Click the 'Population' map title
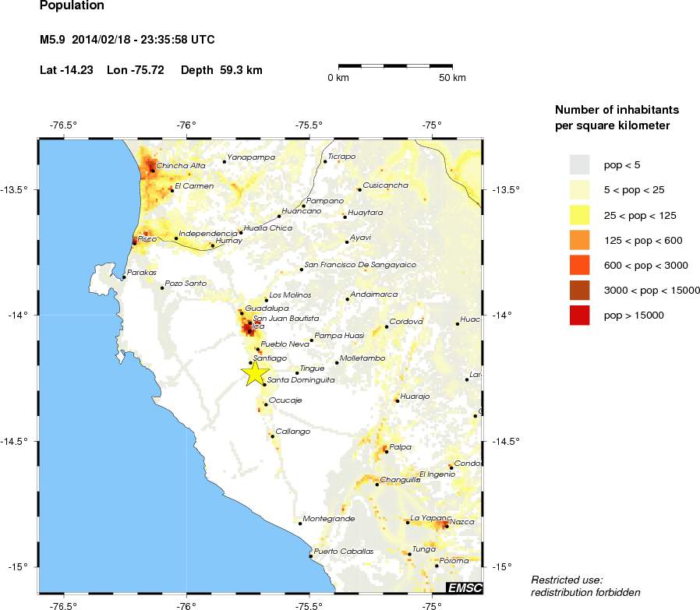 [71, 7]
